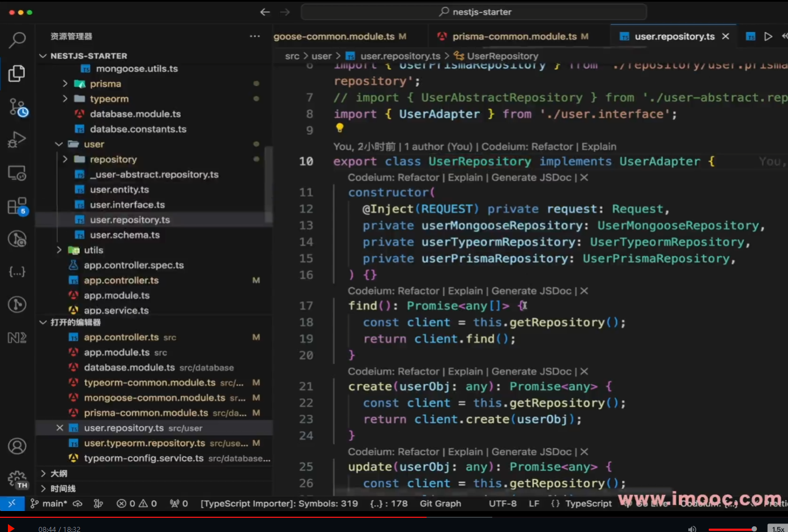The height and width of the screenshot is (532, 788).
Task: Open the Remote Explorer icon
Action: (17, 173)
